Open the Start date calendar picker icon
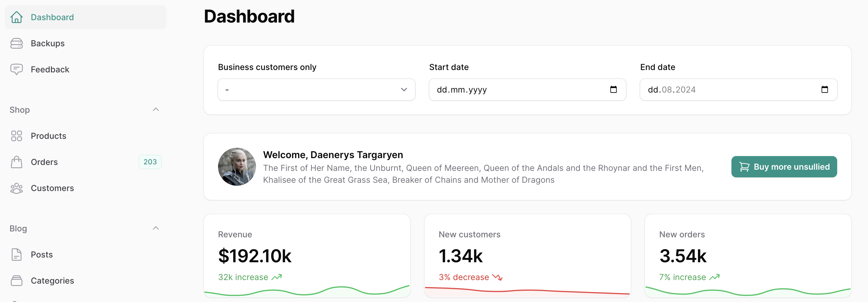868x302 pixels. click(613, 90)
